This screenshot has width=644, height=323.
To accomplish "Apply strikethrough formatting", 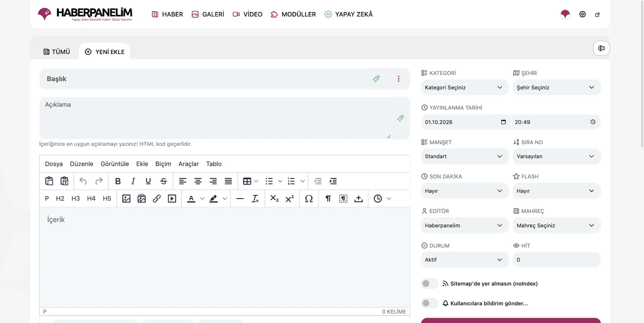I will click(164, 181).
